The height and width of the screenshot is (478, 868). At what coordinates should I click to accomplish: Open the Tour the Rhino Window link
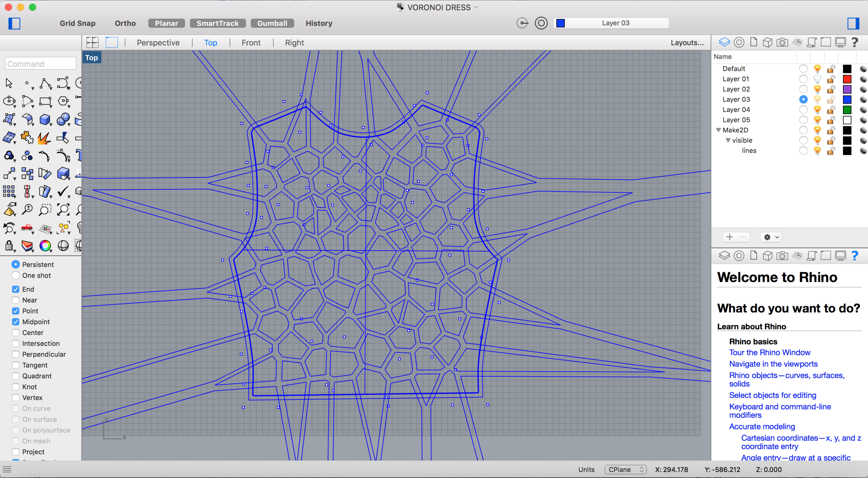770,352
